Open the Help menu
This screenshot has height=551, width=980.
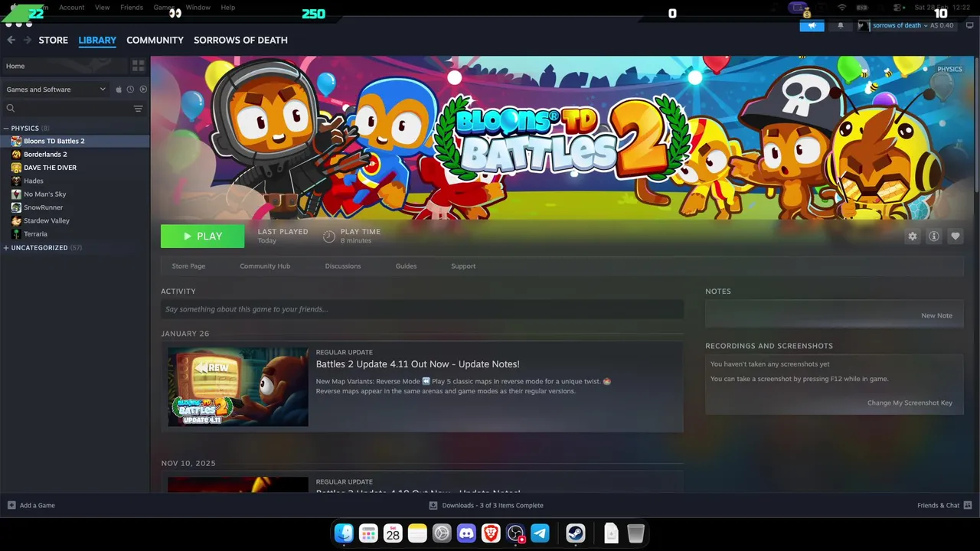pyautogui.click(x=227, y=8)
